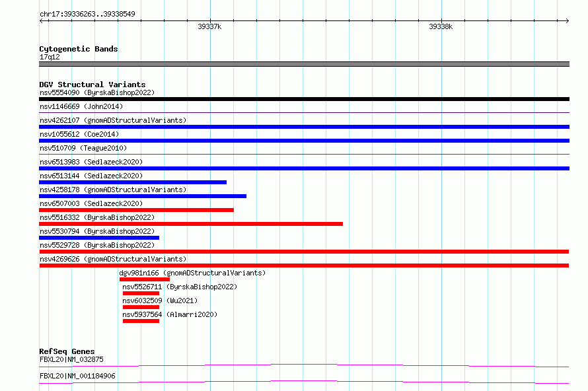Click the FBXL20|NM_032875 gene label

(x=71, y=359)
